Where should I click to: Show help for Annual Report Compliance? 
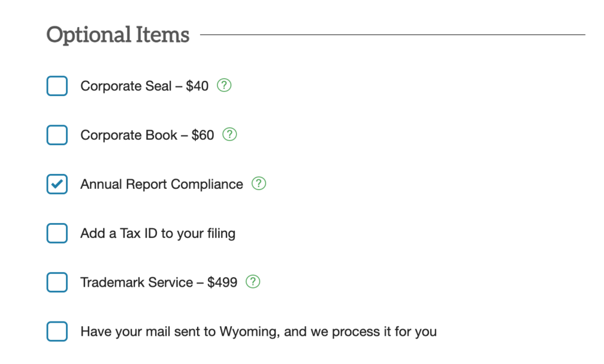tap(259, 183)
